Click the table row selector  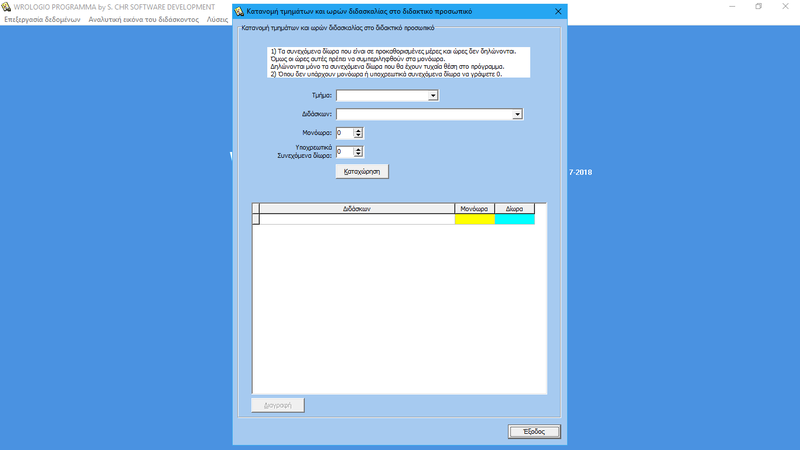click(x=256, y=219)
